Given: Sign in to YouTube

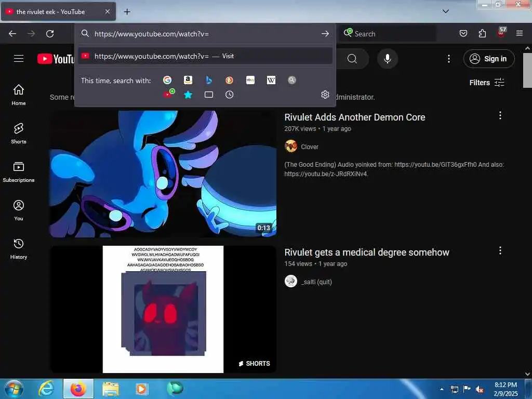Looking at the screenshot, I should (489, 59).
